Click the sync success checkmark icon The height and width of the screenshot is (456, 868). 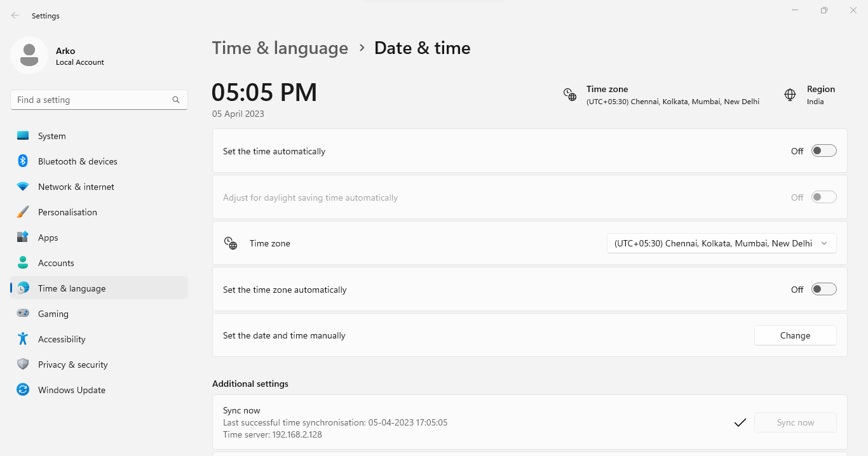point(740,422)
